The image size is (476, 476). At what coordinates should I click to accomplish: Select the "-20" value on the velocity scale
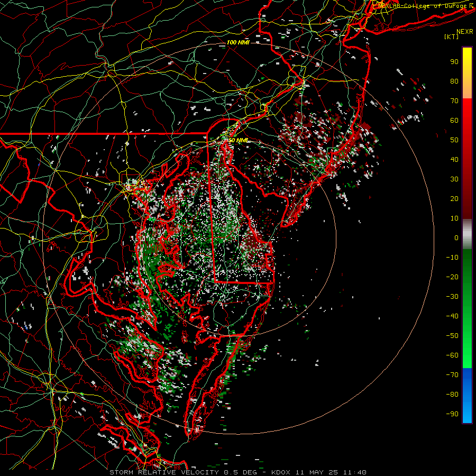tap(452, 277)
